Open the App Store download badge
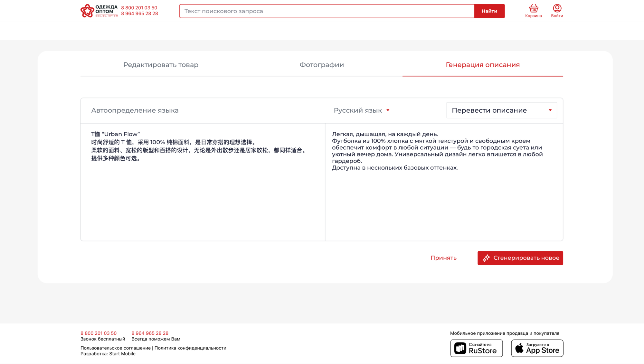Image resolution: width=644 pixels, height=364 pixels. coord(537,348)
